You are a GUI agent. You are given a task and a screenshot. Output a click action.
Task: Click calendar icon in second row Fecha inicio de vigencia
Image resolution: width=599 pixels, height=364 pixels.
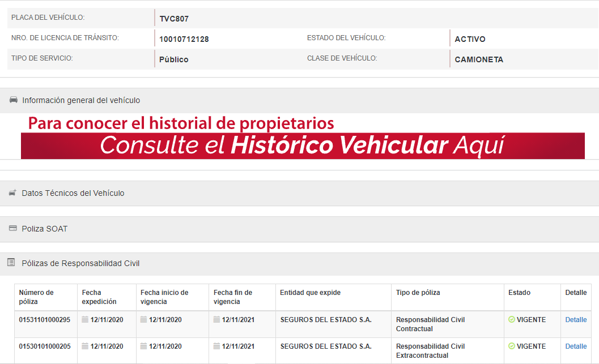tap(144, 346)
